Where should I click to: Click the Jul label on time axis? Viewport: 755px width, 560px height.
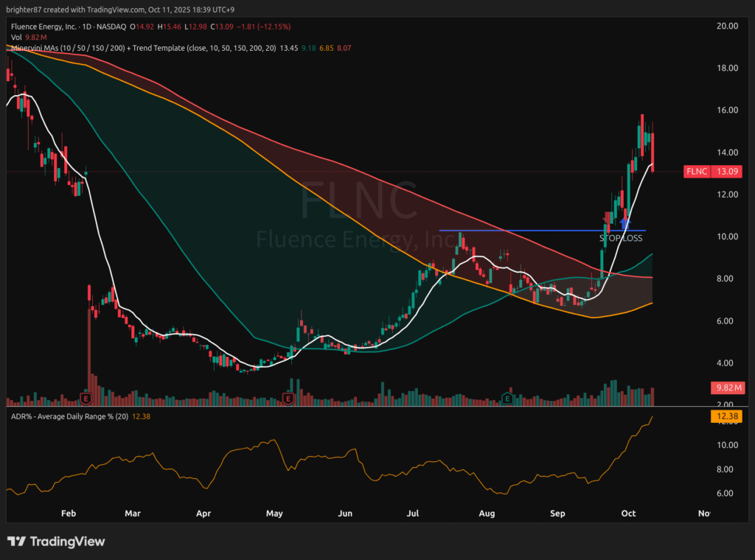pyautogui.click(x=413, y=513)
